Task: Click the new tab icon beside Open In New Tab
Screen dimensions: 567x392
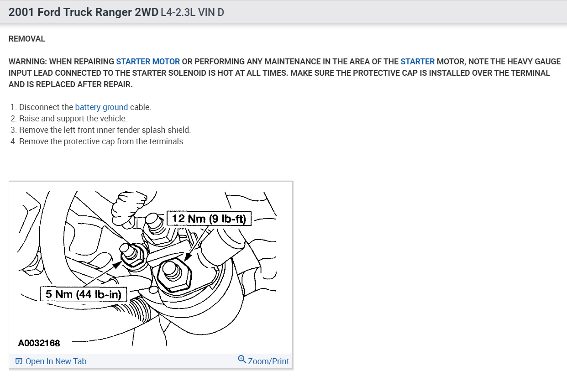Action: tap(19, 361)
